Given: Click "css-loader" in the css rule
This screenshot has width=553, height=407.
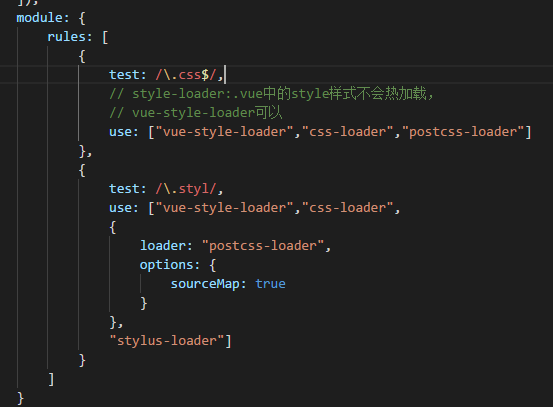Looking at the screenshot, I should (x=348, y=132).
